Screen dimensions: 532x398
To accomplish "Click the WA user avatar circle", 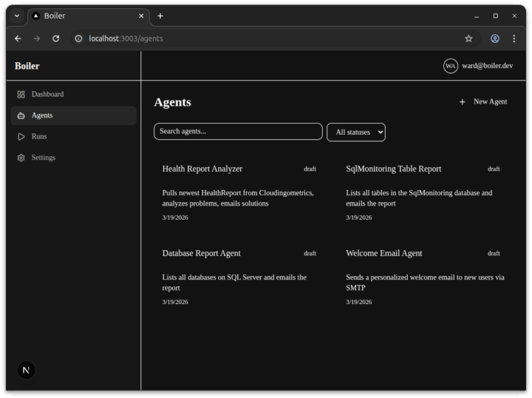I will (x=450, y=66).
